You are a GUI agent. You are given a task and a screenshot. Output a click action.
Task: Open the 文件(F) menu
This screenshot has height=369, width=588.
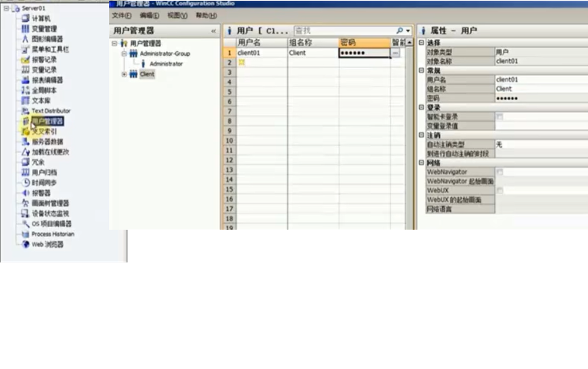pos(121,15)
